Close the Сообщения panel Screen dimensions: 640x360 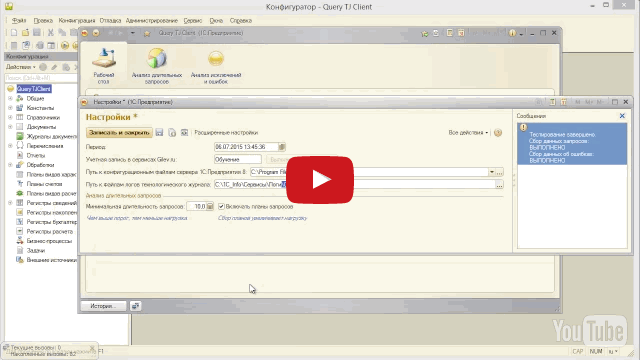pyautogui.click(x=622, y=116)
